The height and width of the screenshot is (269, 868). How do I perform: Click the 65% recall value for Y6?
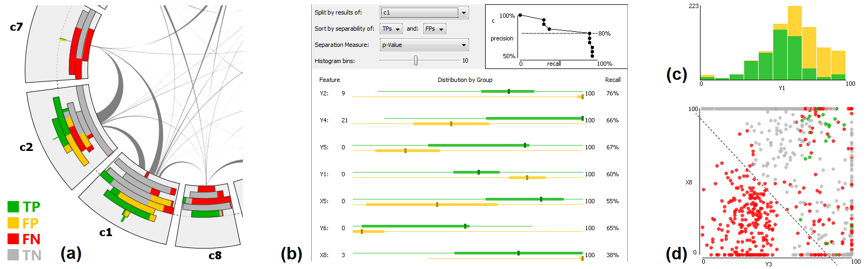tap(612, 228)
